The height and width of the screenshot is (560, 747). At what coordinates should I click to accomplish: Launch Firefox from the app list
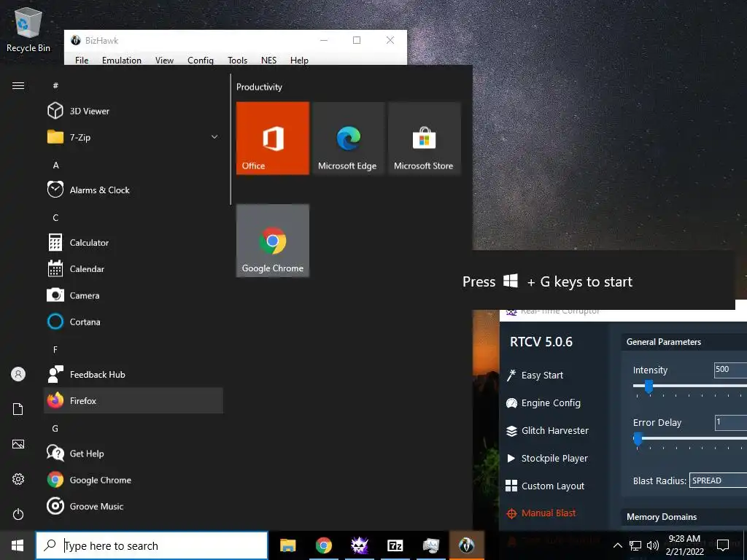[x=133, y=400]
